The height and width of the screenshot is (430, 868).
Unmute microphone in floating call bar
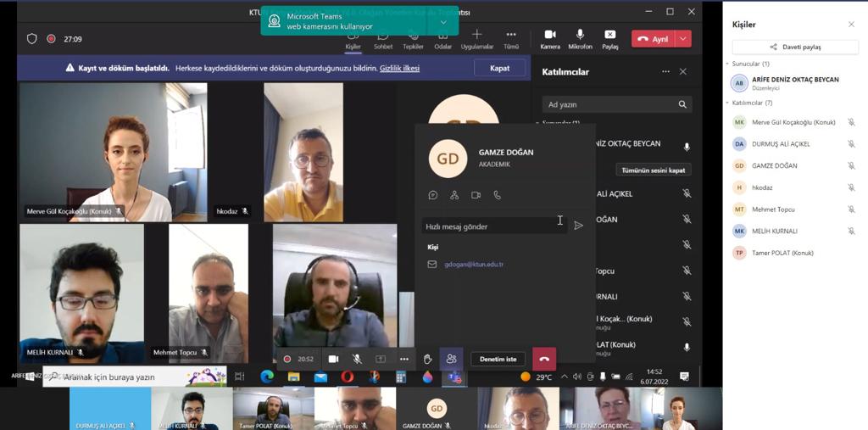pyautogui.click(x=357, y=359)
